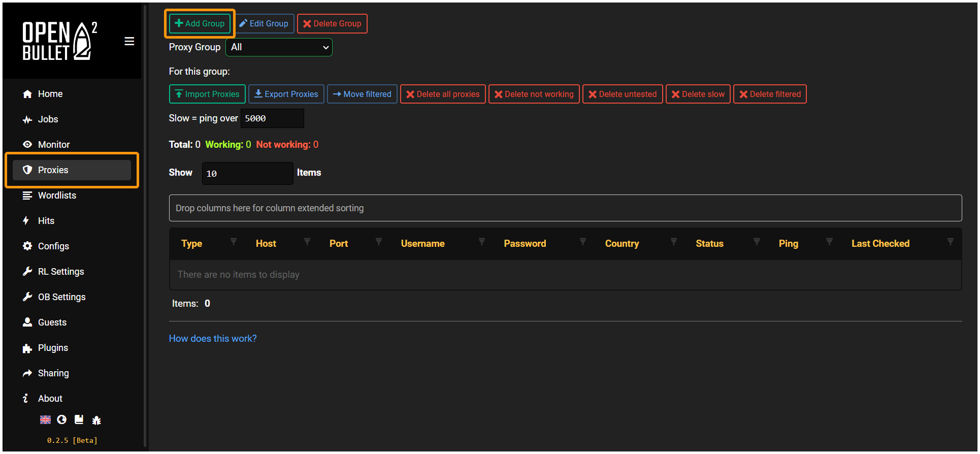
Task: Open the Proxy Group dropdown
Action: pos(279,47)
